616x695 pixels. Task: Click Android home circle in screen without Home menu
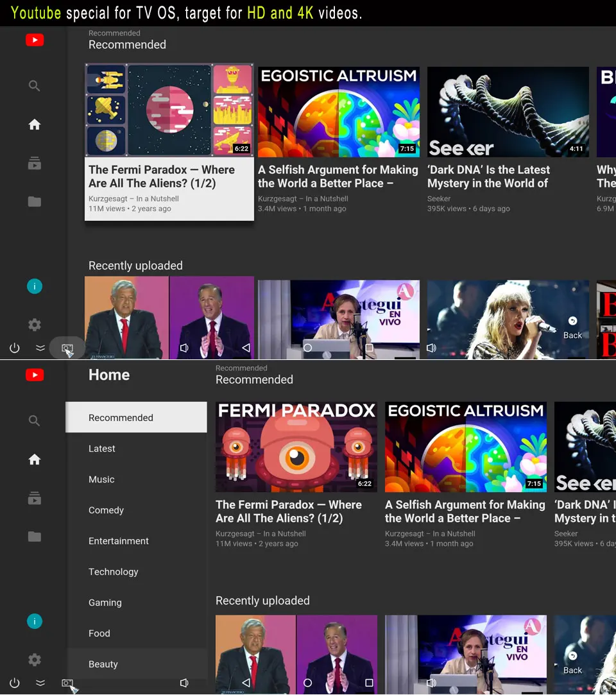pyautogui.click(x=307, y=348)
